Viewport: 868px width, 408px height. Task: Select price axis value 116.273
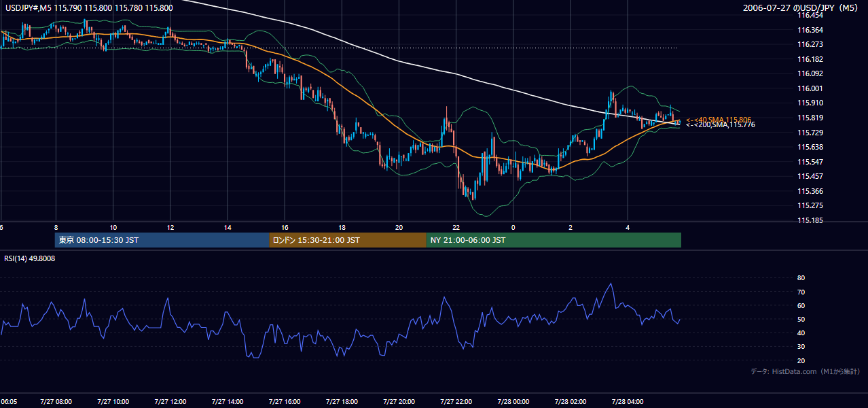[x=811, y=44]
